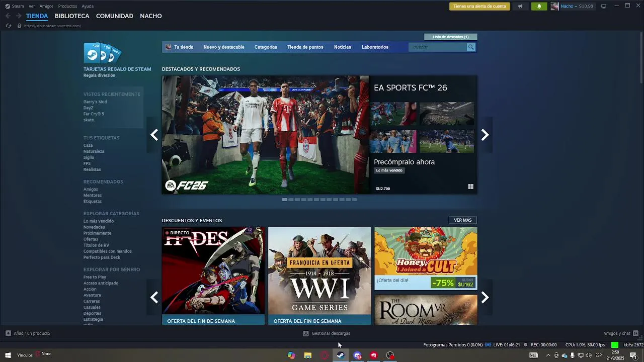Screen dimensions: 644x362
Task: Show next discounts and events page
Action: click(x=485, y=298)
